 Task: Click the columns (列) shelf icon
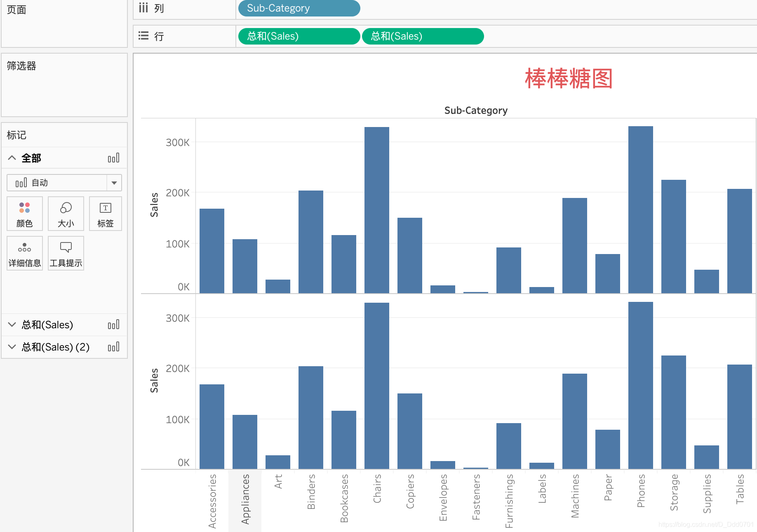(143, 8)
